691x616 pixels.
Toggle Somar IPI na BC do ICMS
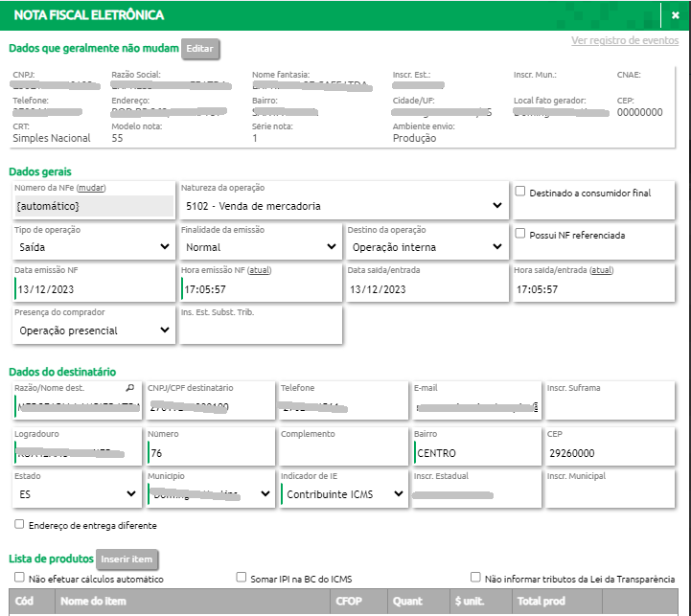pos(242,578)
